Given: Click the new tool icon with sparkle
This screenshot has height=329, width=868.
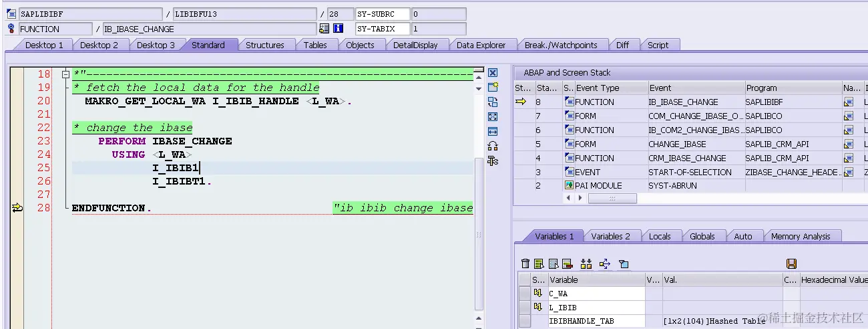Looking at the screenshot, I should [493, 87].
